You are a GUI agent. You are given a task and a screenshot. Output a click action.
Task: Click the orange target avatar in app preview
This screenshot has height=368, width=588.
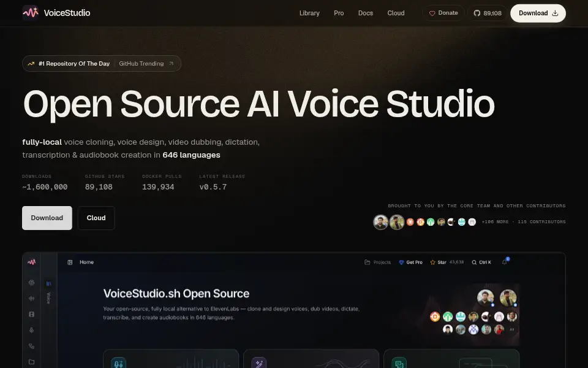pyautogui.click(x=435, y=316)
